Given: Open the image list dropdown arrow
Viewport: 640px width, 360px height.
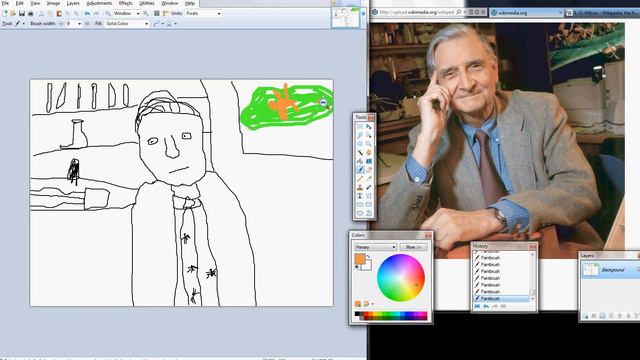Looking at the screenshot, I should click(x=363, y=13).
